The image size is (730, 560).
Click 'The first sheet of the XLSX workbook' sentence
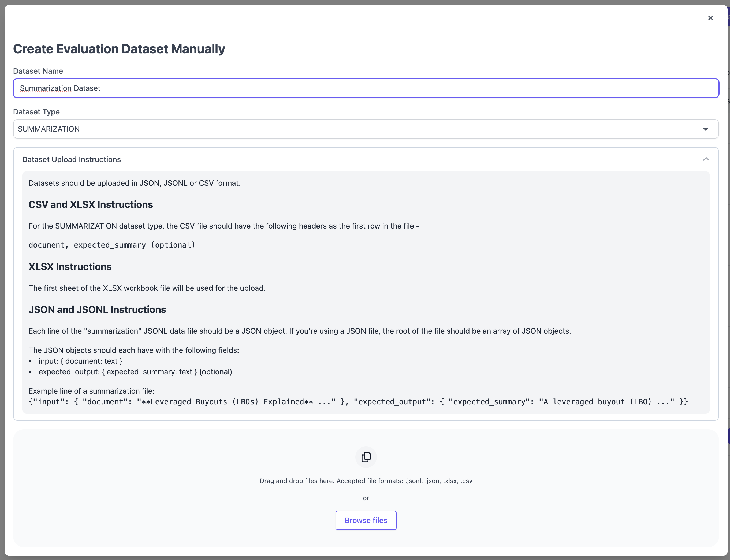[x=147, y=288]
